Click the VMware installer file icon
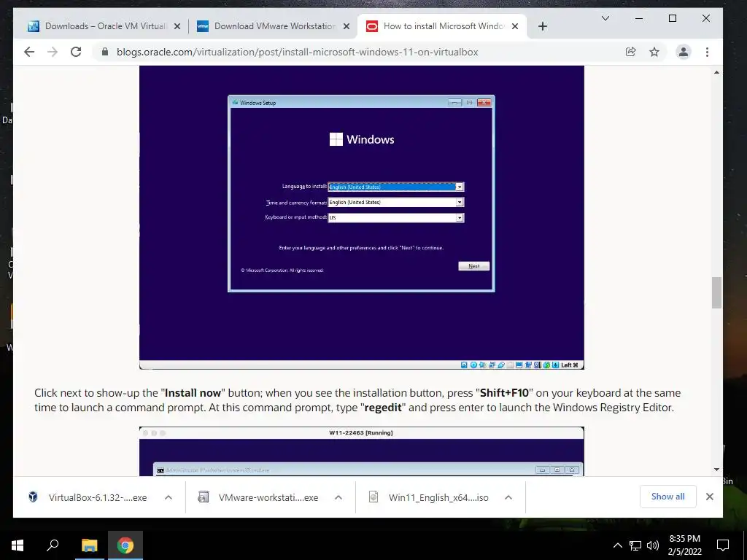The width and height of the screenshot is (747, 560). coord(204,497)
